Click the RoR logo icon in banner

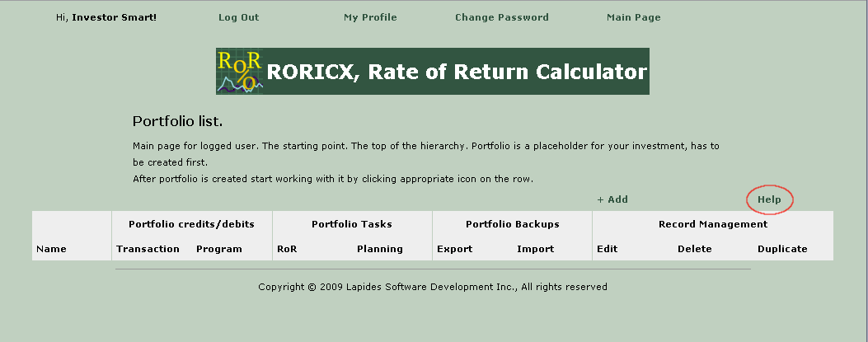click(240, 71)
